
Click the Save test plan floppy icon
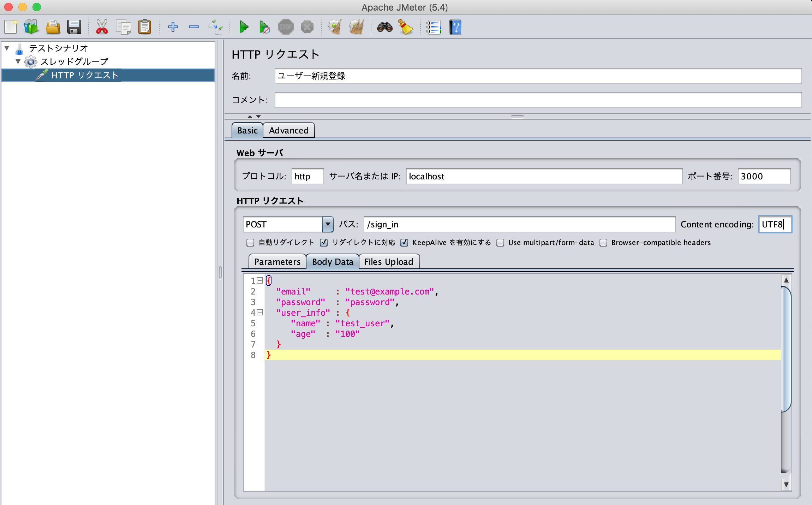(x=74, y=27)
